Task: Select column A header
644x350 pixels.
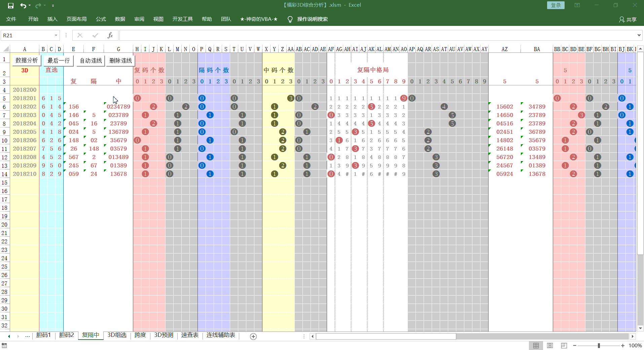Action: pos(25,49)
